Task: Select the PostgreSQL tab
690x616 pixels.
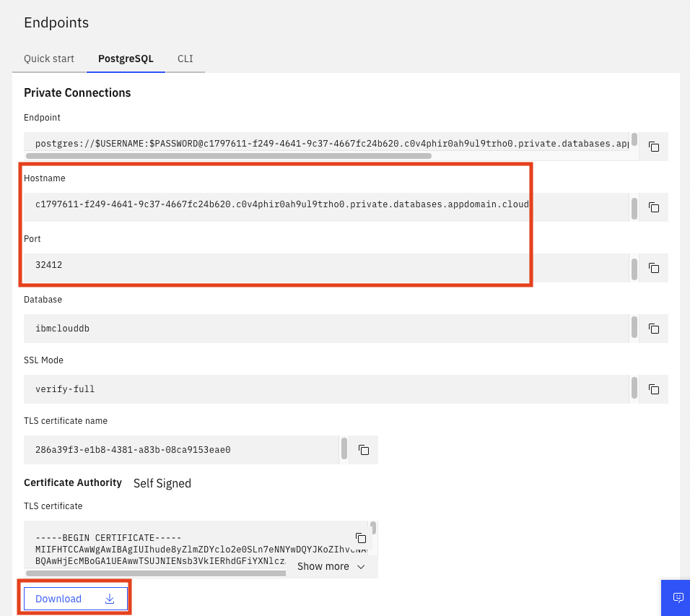Action: pos(125,58)
